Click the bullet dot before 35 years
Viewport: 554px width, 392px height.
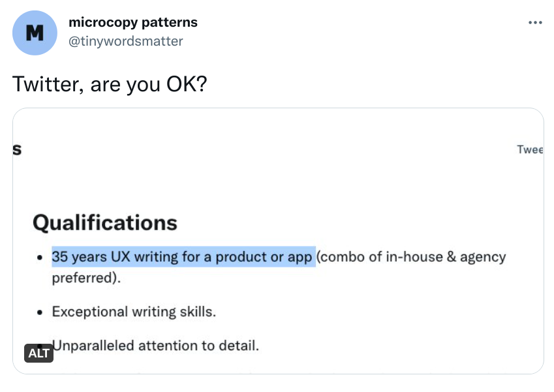pos(40,258)
